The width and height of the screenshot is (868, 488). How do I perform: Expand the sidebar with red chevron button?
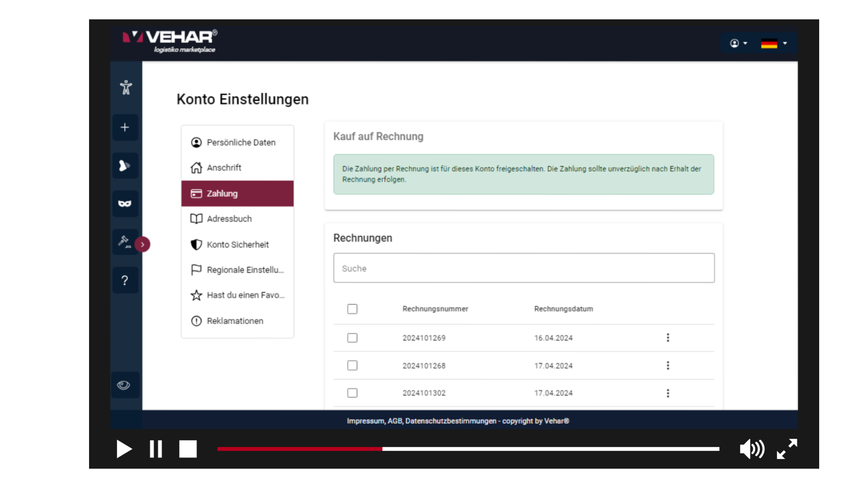click(142, 244)
